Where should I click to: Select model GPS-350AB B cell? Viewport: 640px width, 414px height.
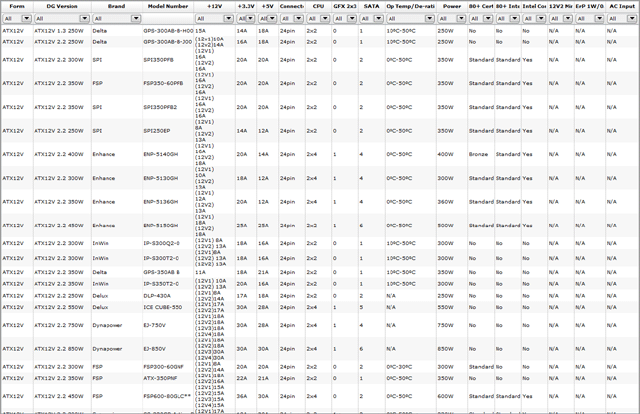[x=162, y=272]
